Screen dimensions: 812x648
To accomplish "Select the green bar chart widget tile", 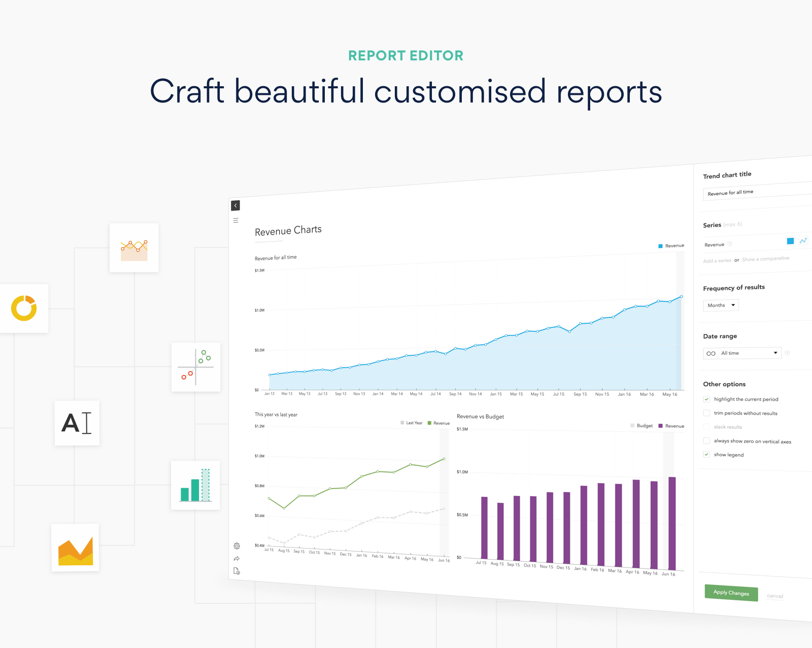I will point(195,485).
